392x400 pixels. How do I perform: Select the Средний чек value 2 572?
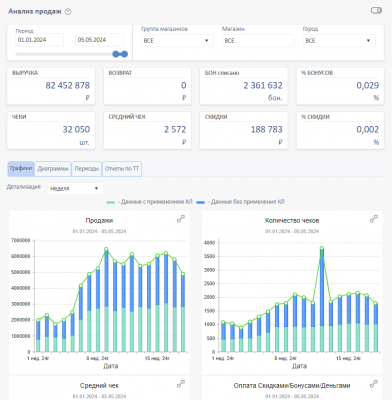175,129
